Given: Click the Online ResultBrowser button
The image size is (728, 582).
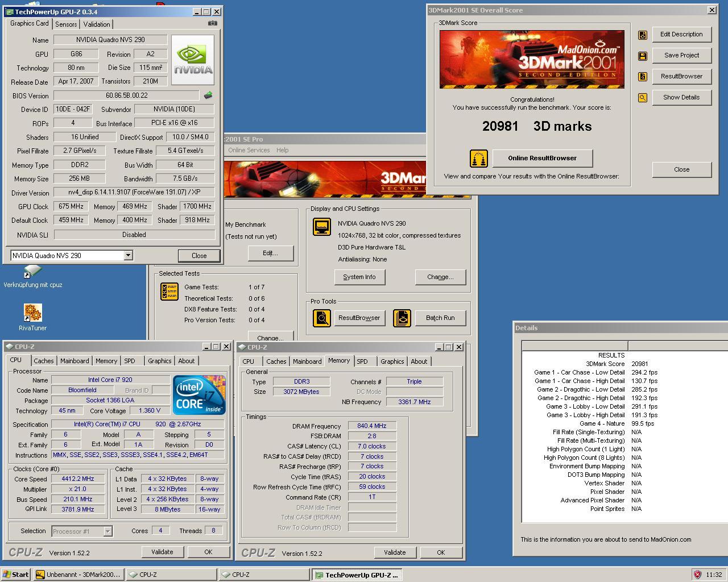Looking at the screenshot, I should (x=543, y=158).
